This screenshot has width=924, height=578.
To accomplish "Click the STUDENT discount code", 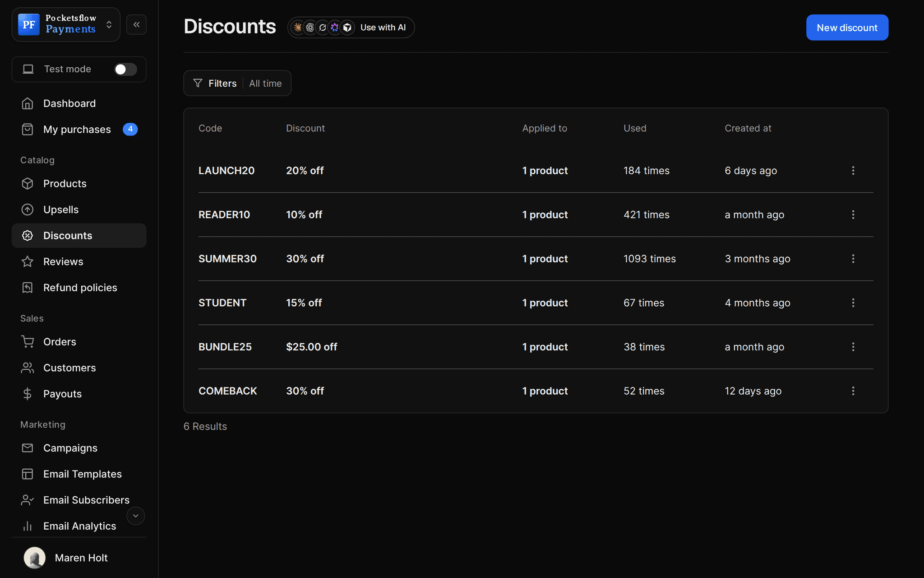I will point(222,303).
